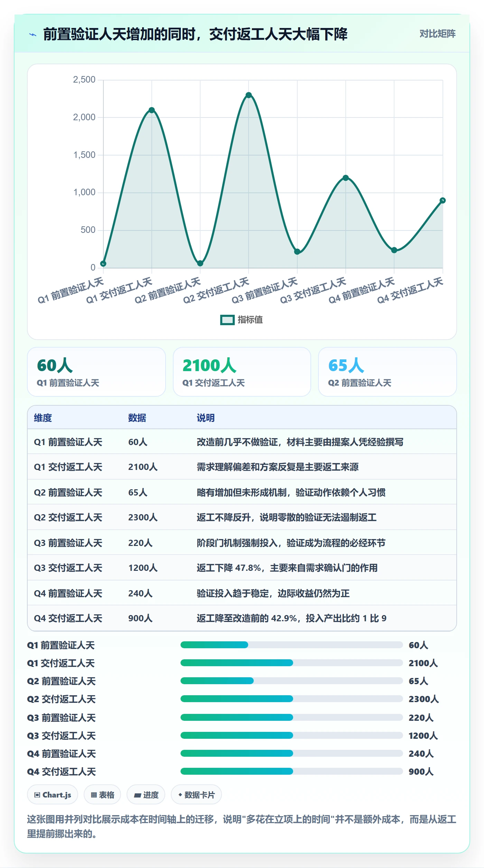Click the Q3 交付返工人天 progress bar
Image resolution: width=484 pixels, height=868 pixels.
[x=291, y=735]
